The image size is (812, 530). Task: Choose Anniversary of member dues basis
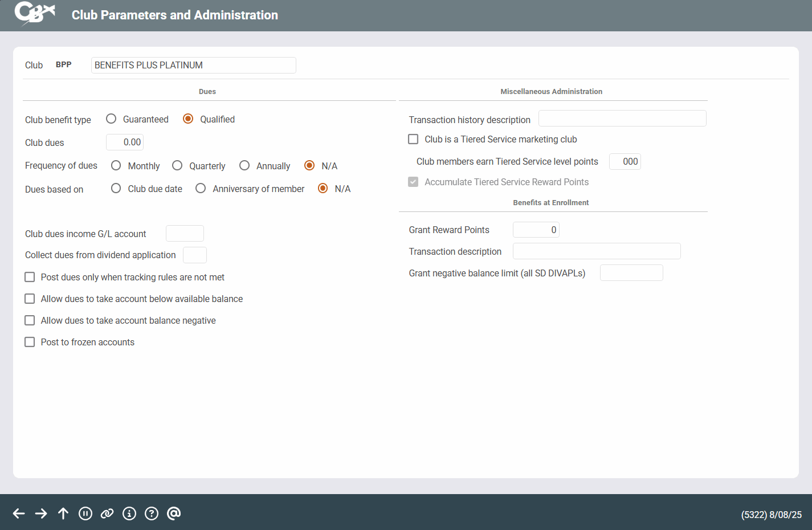pyautogui.click(x=201, y=189)
